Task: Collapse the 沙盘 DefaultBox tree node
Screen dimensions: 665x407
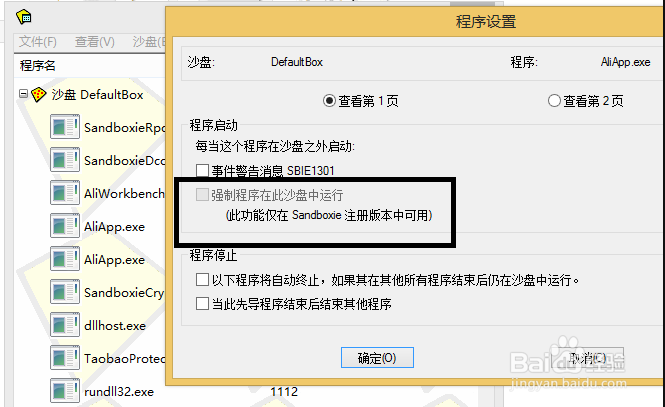Action: pyautogui.click(x=24, y=94)
